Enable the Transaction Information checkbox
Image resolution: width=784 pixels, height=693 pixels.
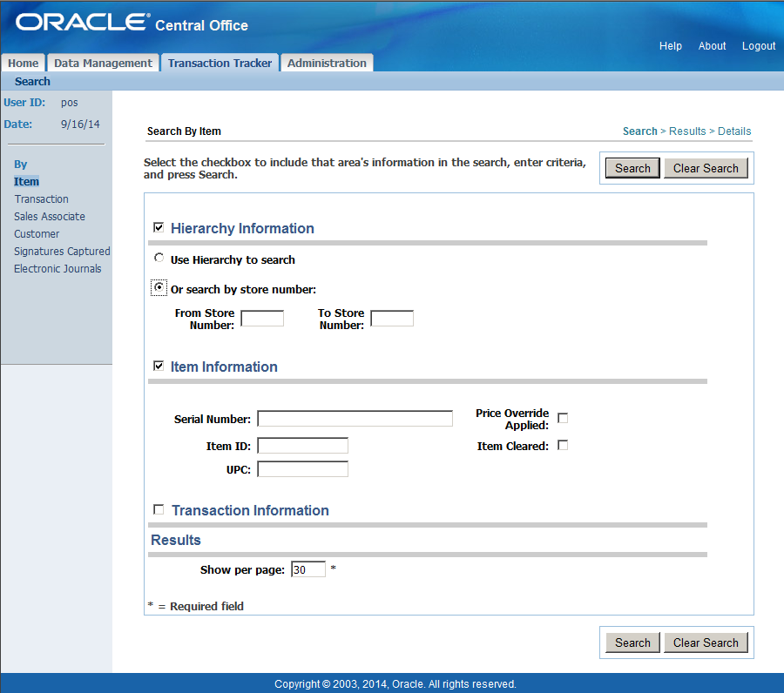159,509
